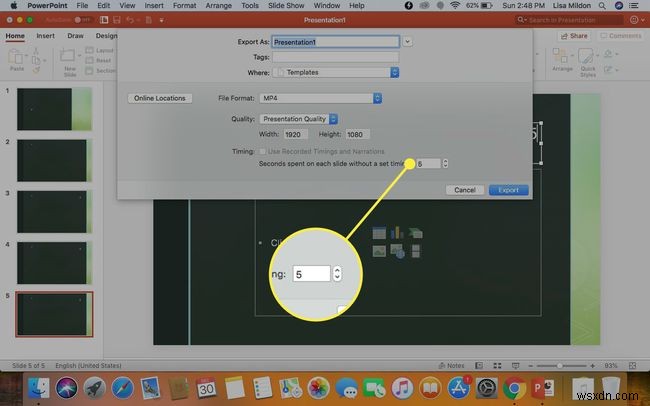Click the Arrange icon in the ribbon
The image size is (650, 406).
click(560, 56)
